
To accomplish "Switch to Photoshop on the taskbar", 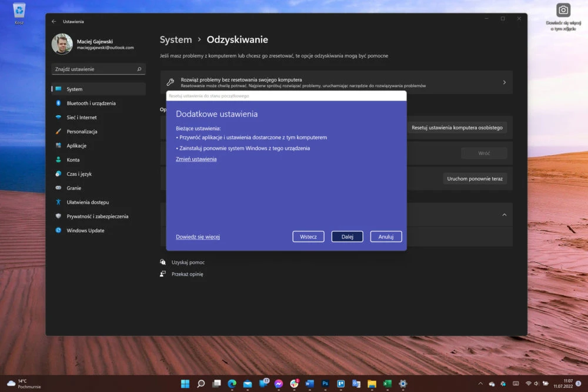I will pyautogui.click(x=325, y=384).
